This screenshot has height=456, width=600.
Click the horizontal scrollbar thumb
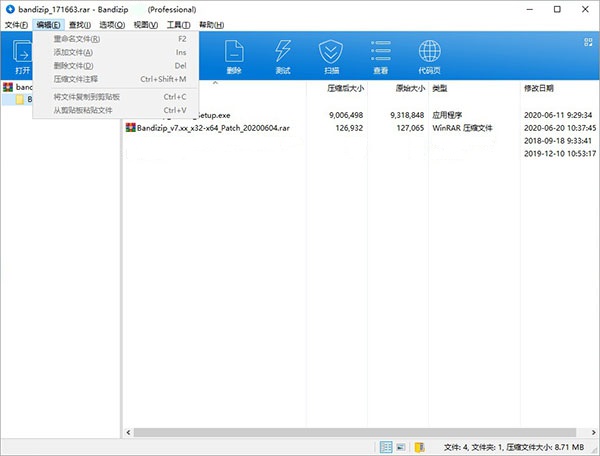click(355, 432)
